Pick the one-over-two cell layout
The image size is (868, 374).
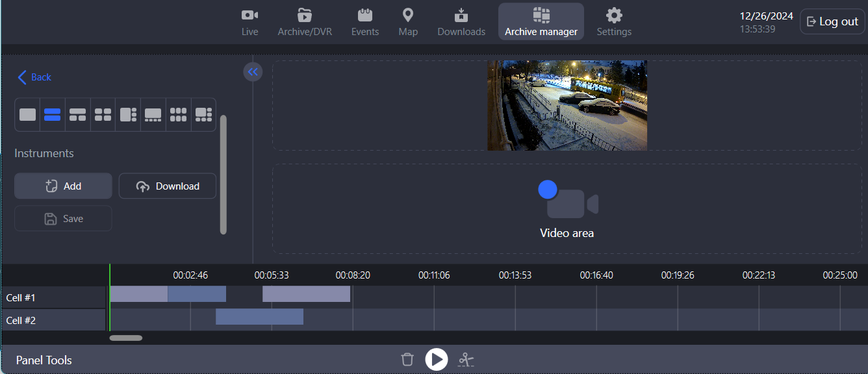coord(77,115)
